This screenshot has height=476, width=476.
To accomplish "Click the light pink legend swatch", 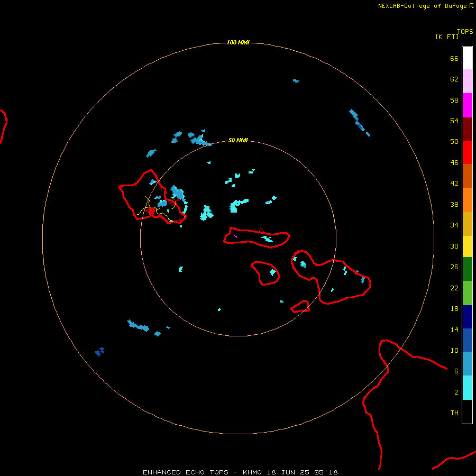I will pos(467,81).
